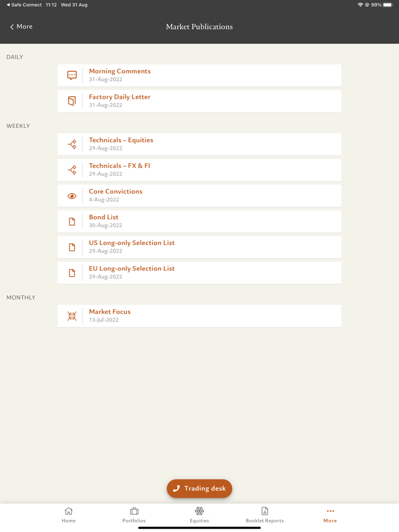Open the Portfolios tab
This screenshot has height=532, width=399.
[x=134, y=515]
